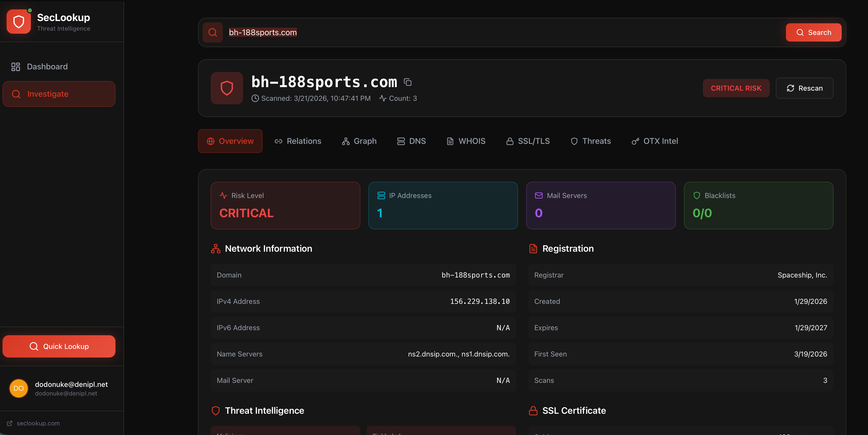This screenshot has height=435, width=868.
Task: Click the copy domain icon next to bh-188sports.com
Action: coord(408,82)
